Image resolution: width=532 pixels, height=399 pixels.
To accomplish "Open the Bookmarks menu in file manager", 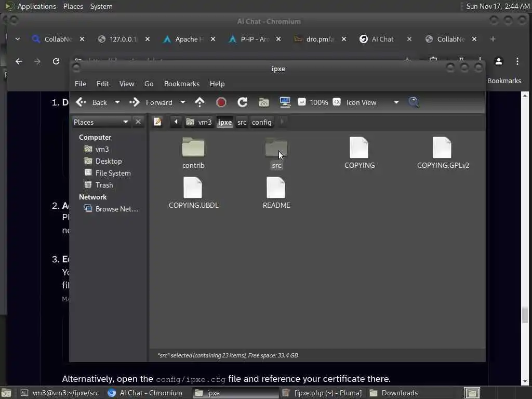I will click(182, 84).
